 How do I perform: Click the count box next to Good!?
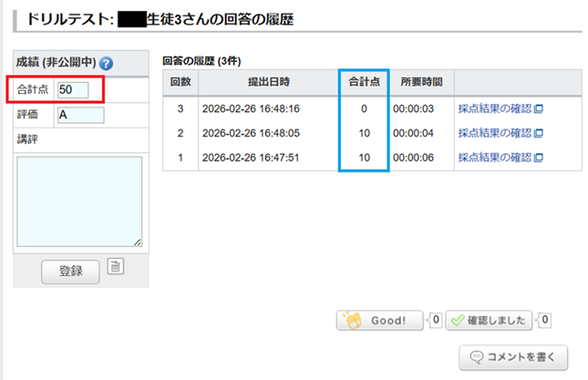point(435,320)
